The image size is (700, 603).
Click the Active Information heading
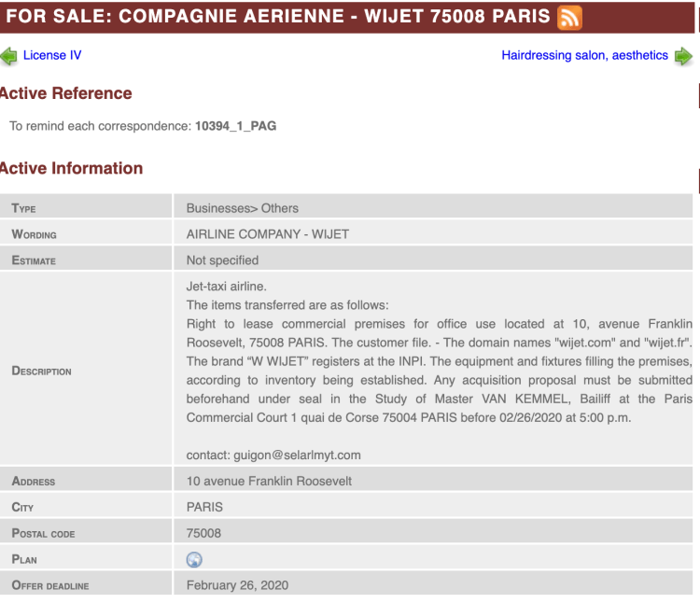click(x=71, y=168)
